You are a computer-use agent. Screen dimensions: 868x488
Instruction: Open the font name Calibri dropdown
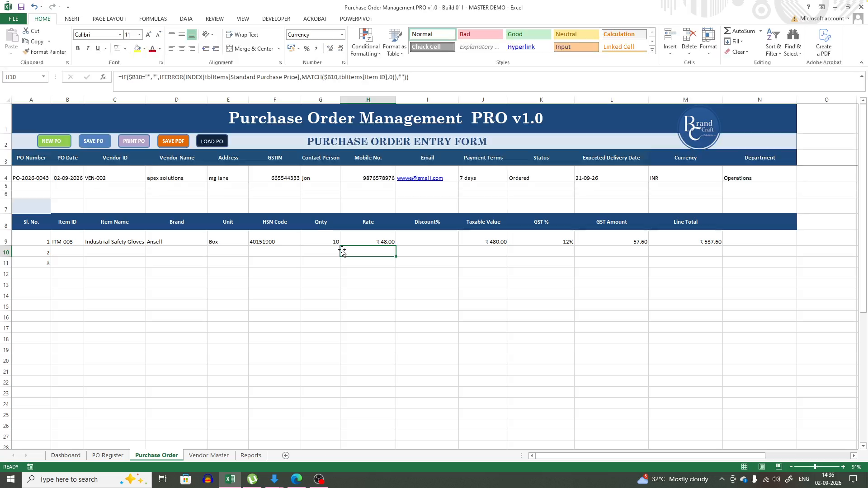120,35
